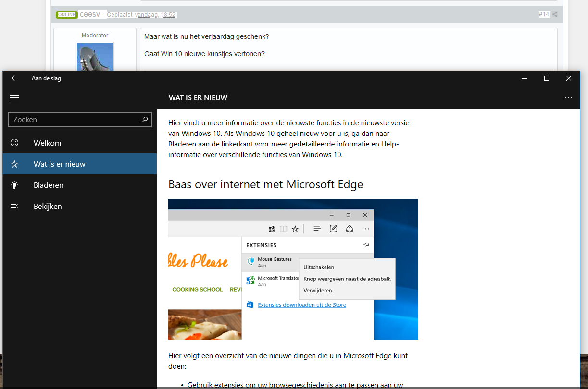Click the smiley icon beside Welkom
The image size is (588, 389).
[14, 143]
